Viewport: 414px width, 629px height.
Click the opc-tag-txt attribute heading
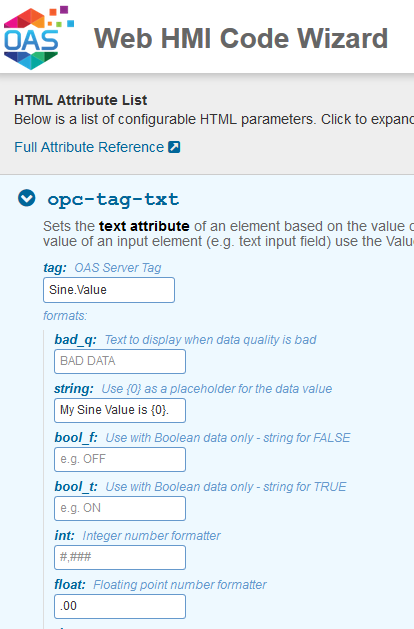(113, 199)
